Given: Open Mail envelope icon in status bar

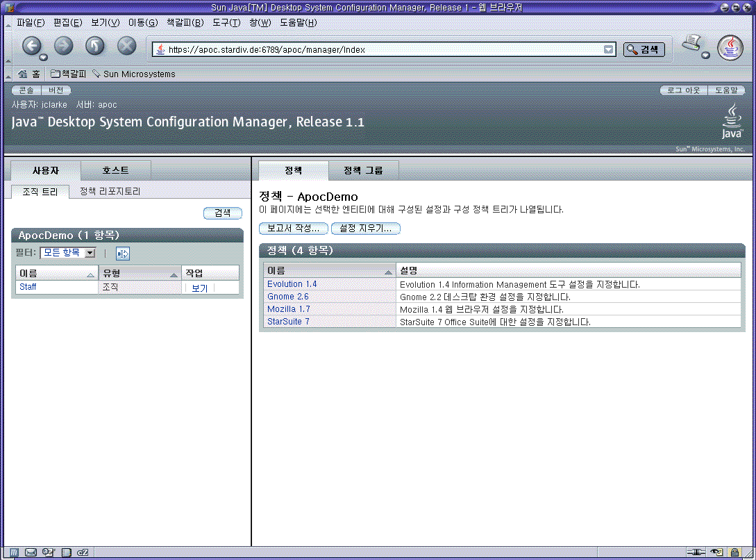Looking at the screenshot, I should (x=31, y=552).
